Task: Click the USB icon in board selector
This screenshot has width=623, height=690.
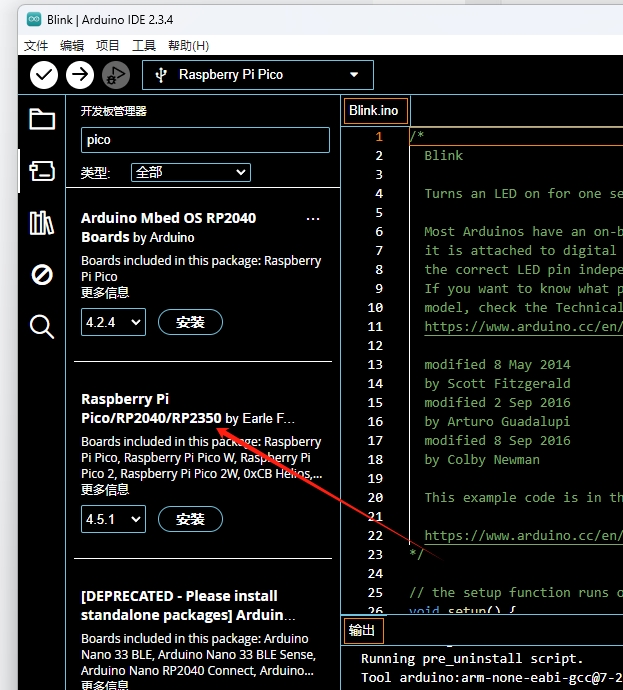Action: click(161, 75)
